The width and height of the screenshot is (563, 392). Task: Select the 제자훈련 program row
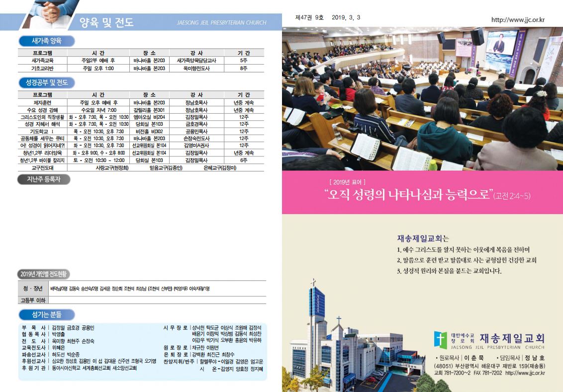tap(142, 102)
